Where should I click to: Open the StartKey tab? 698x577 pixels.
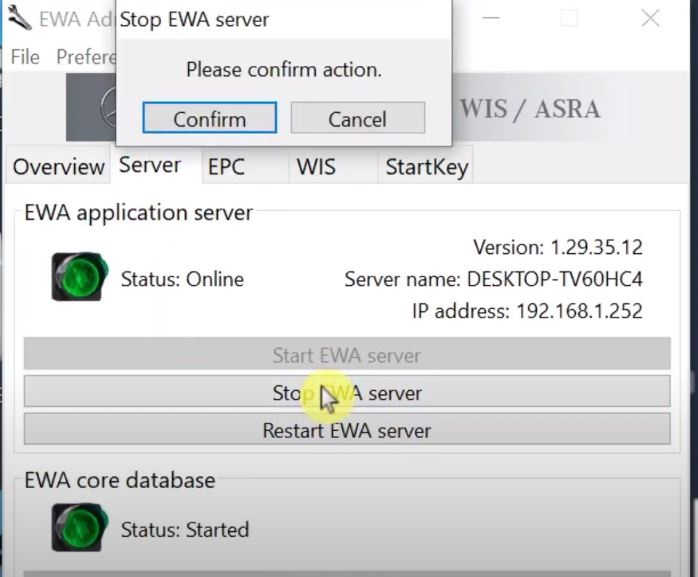point(426,167)
